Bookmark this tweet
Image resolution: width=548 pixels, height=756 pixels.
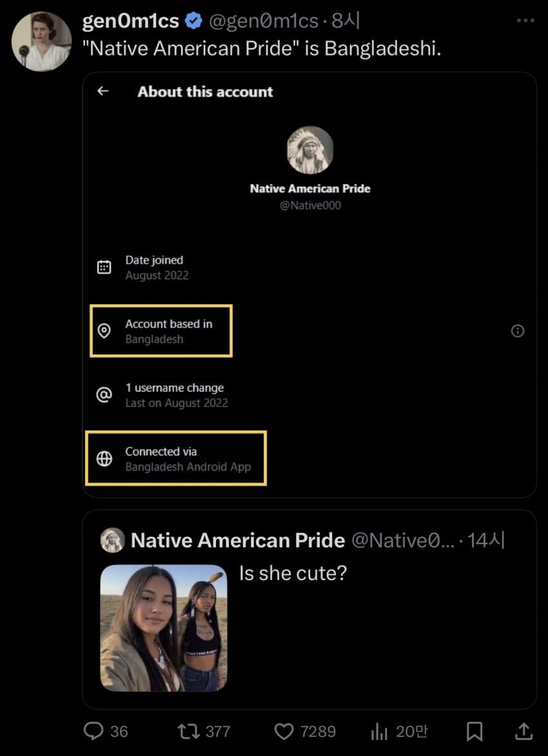pos(475,732)
